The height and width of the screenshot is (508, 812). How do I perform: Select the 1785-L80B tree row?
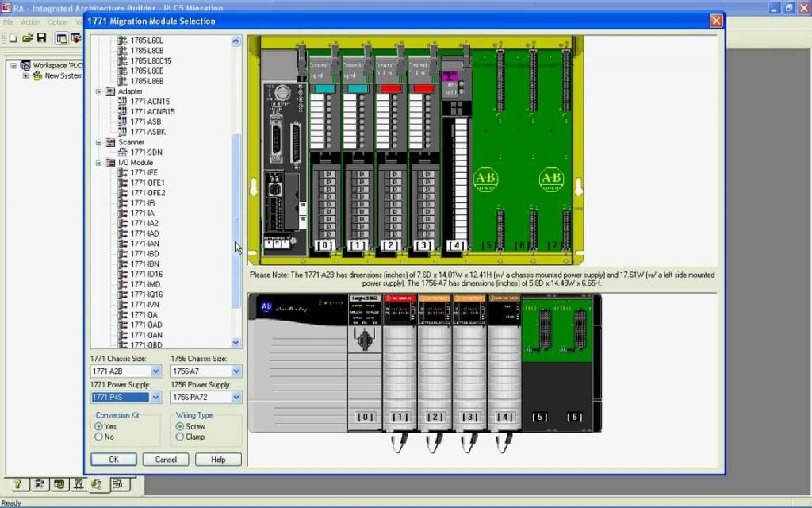coord(147,50)
